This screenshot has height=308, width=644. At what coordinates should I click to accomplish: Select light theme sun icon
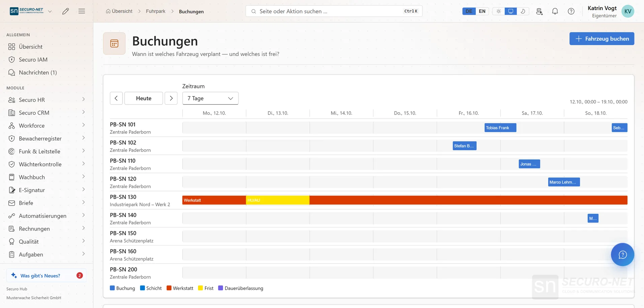(498, 11)
